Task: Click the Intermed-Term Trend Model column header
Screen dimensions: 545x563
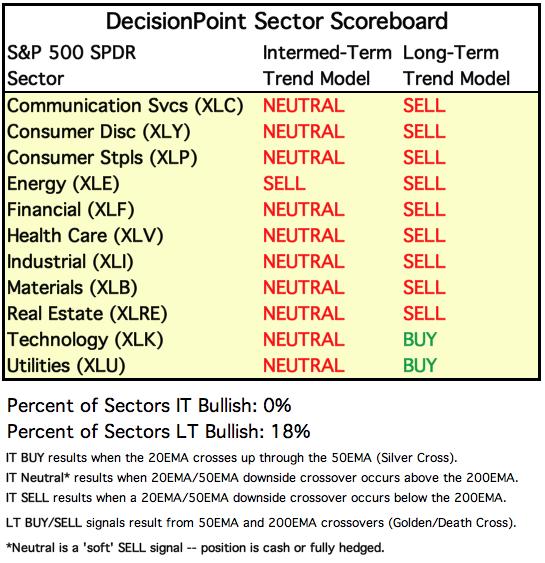Action: 327,66
